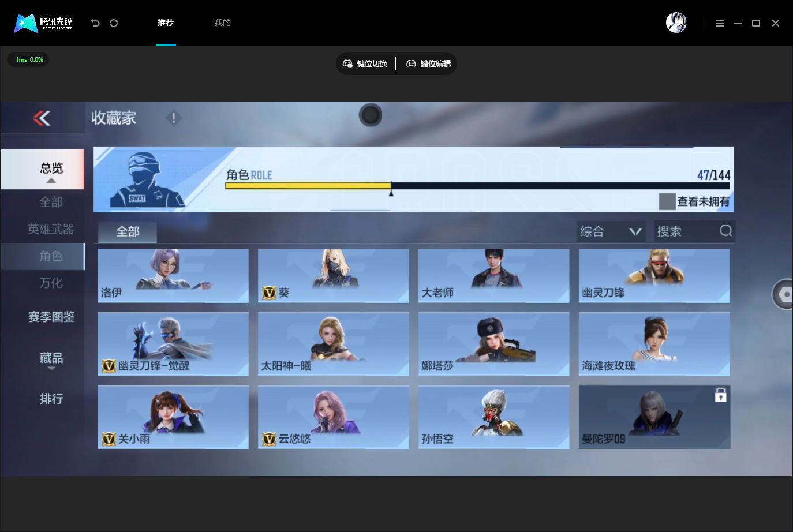The height and width of the screenshot is (532, 793).
Task: Open the 孙悟空 character card
Action: click(x=494, y=417)
